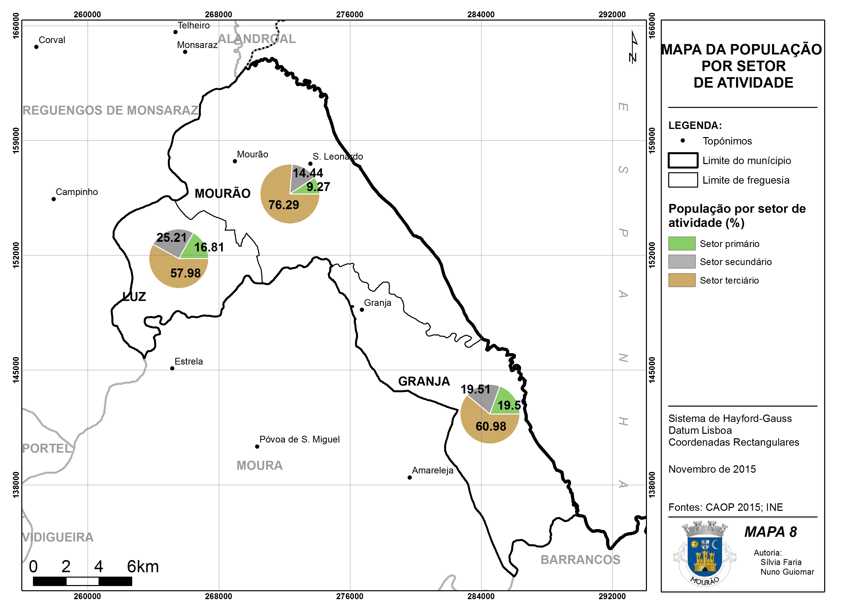The width and height of the screenshot is (868, 614).
Task: Click the Topónimos legend dot symbol
Action: (x=683, y=141)
